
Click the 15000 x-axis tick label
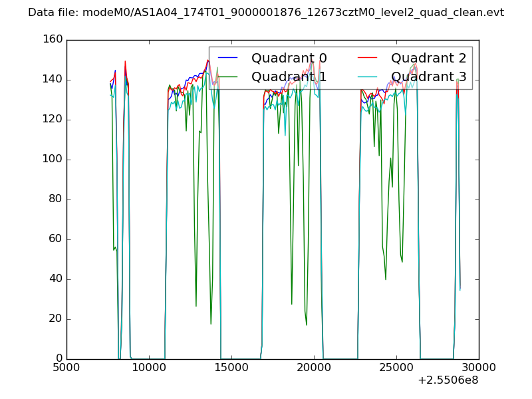231,367
